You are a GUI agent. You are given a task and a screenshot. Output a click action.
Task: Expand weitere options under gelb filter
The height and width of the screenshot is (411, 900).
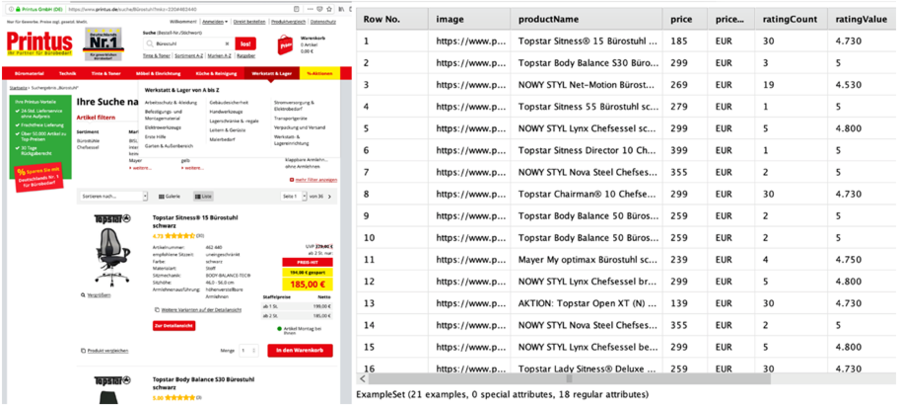pyautogui.click(x=192, y=168)
